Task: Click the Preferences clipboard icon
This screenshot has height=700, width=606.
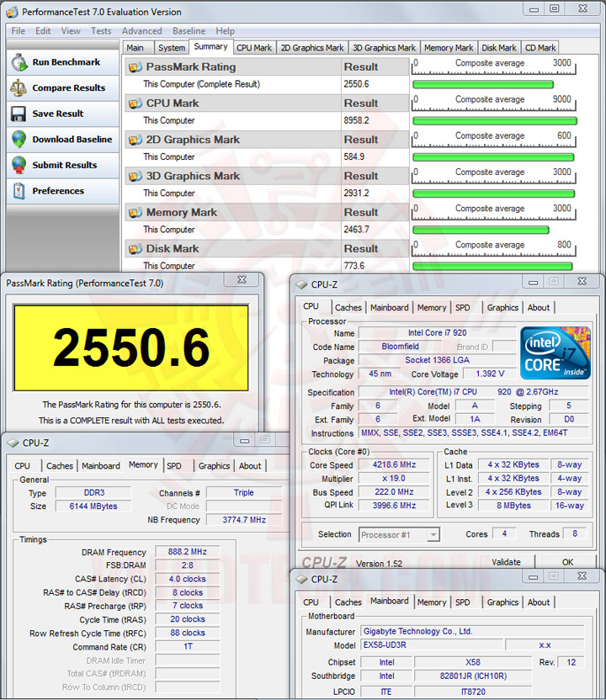Action: tap(19, 191)
